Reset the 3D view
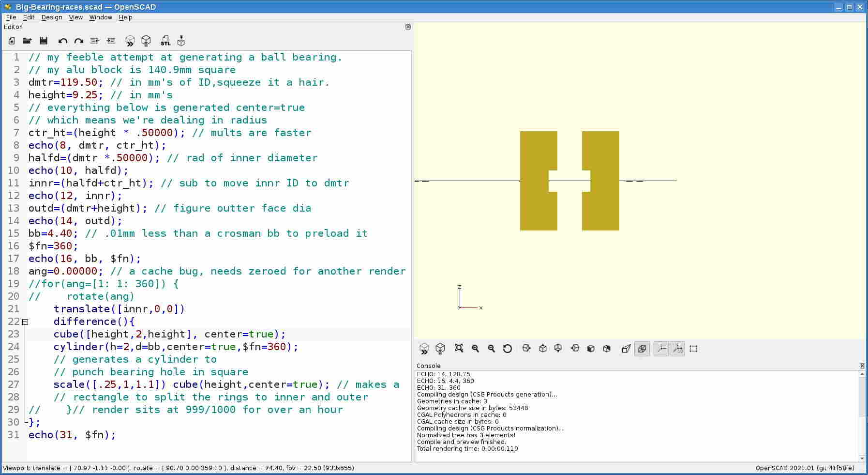 tap(507, 348)
